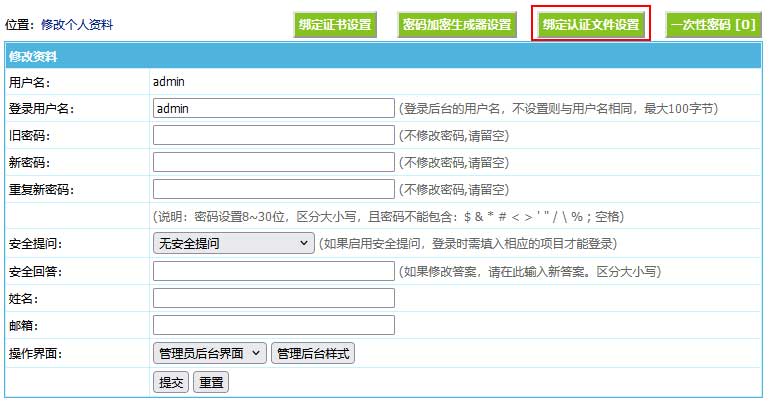Screen dimensions: 770x412
Task: Click the 管理后台样式 button
Action: [x=313, y=353]
